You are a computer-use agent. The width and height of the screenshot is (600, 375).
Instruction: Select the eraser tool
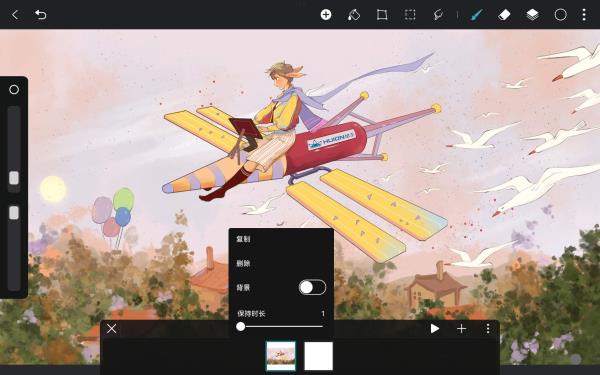click(504, 15)
